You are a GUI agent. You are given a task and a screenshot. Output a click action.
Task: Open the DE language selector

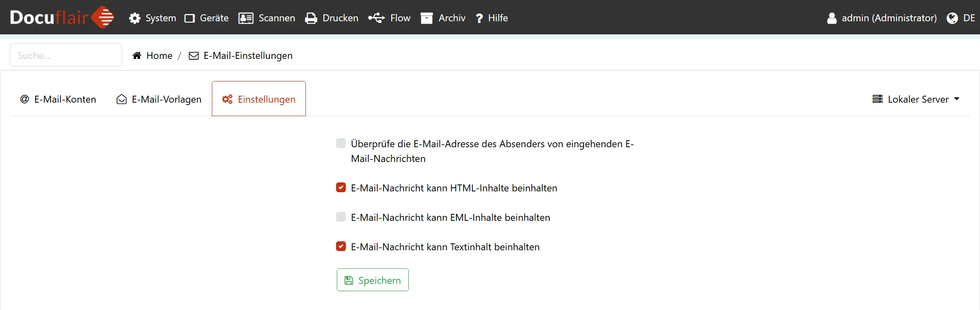point(969,18)
